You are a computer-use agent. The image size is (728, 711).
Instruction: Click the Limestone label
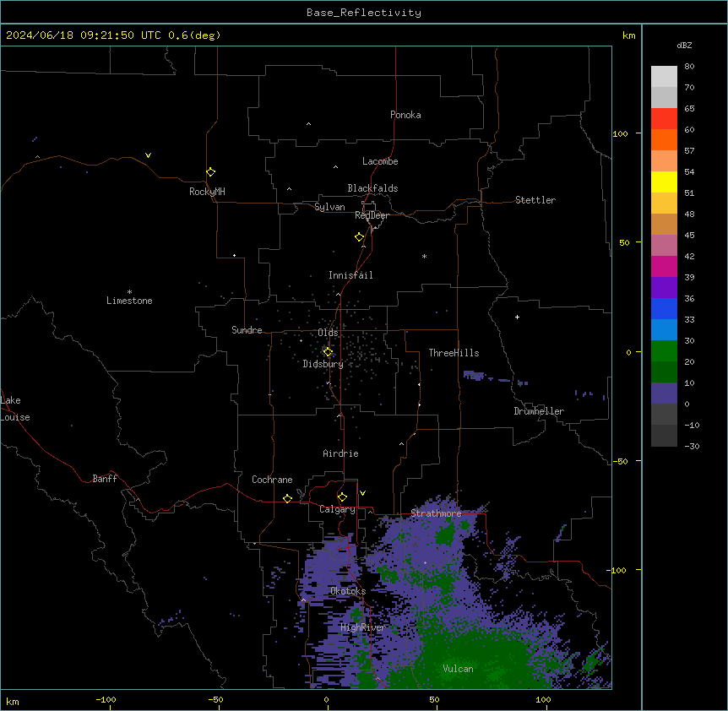[129, 301]
